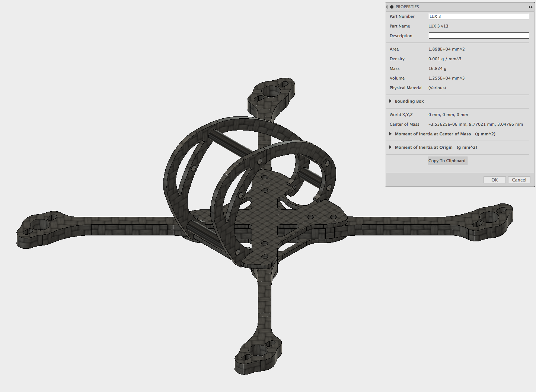Dismiss the dialog with the Cancel button
536x392 pixels.
[519, 180]
